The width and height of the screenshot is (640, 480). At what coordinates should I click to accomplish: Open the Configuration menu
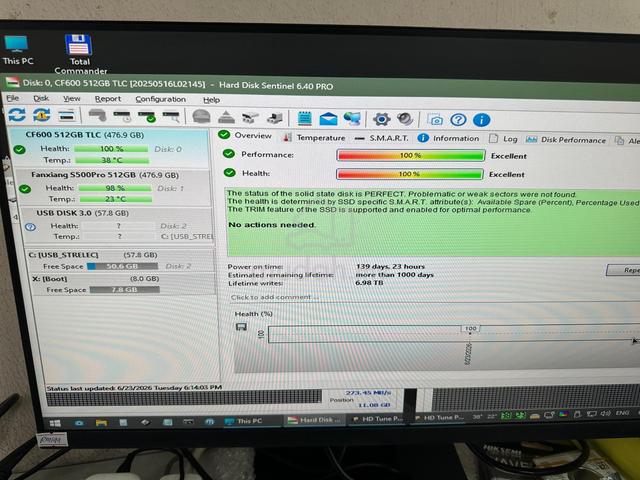(x=160, y=100)
